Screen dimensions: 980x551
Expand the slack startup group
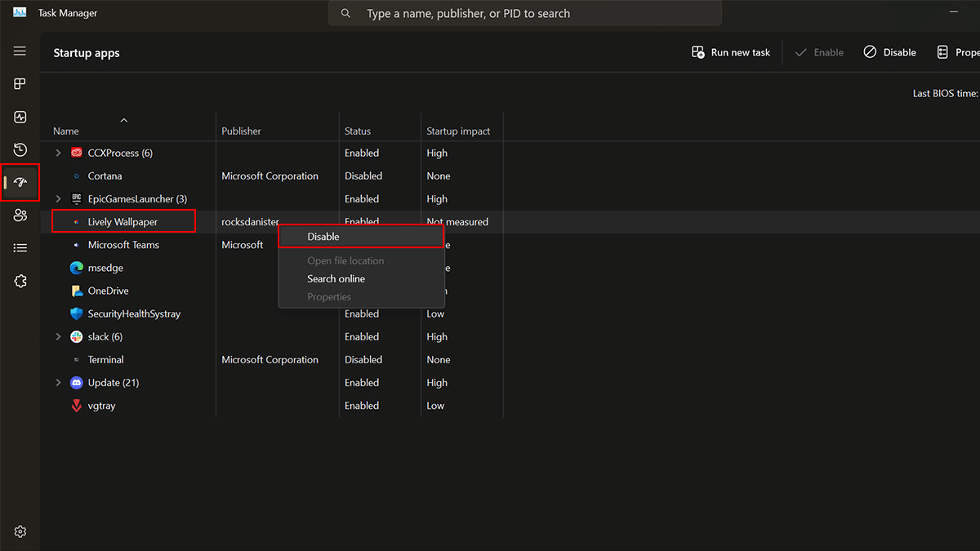point(58,337)
